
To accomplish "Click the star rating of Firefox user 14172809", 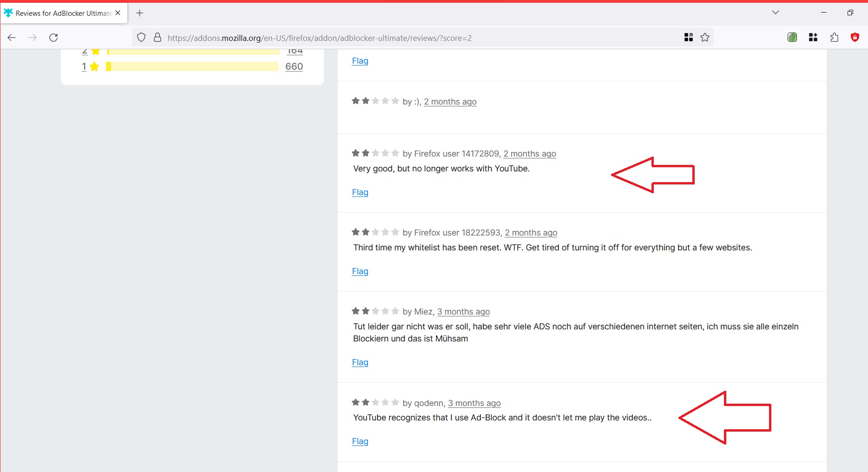I will (375, 153).
